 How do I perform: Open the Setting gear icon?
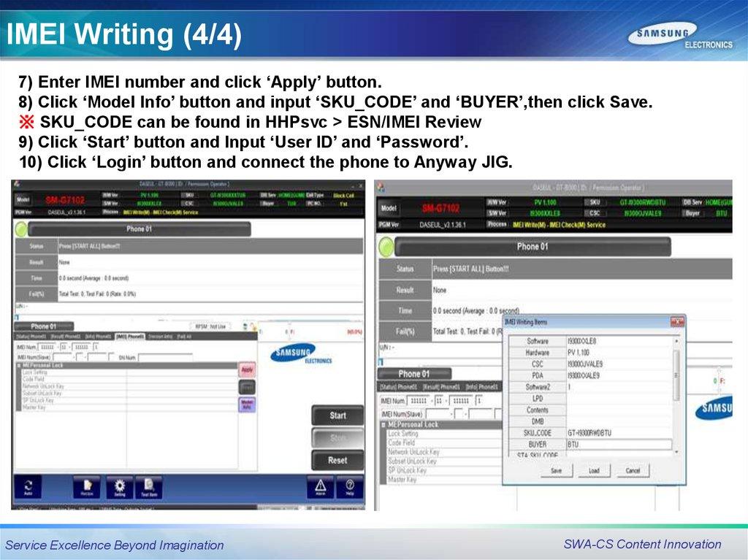pyautogui.click(x=119, y=486)
